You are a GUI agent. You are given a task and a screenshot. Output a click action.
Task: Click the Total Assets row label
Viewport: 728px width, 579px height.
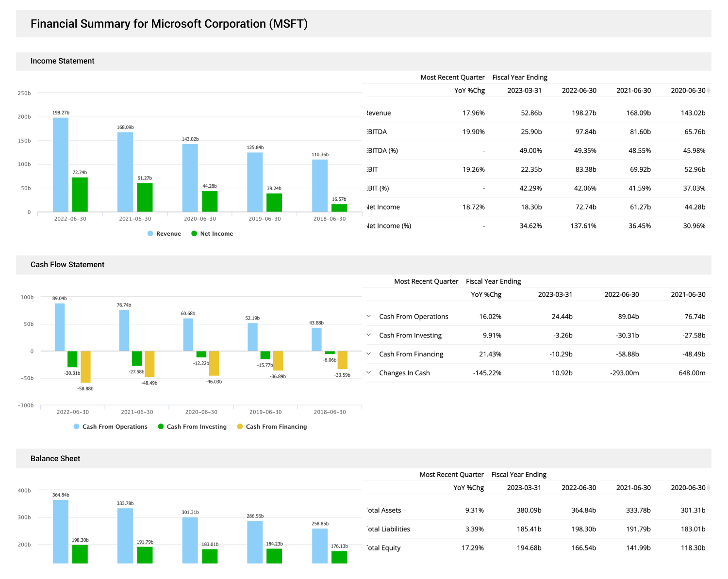383,510
